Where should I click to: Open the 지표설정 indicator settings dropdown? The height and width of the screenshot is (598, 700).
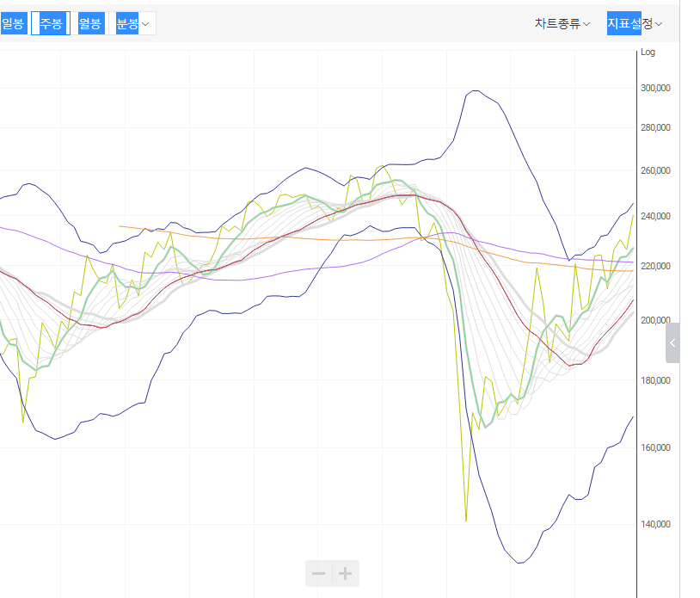[635, 24]
